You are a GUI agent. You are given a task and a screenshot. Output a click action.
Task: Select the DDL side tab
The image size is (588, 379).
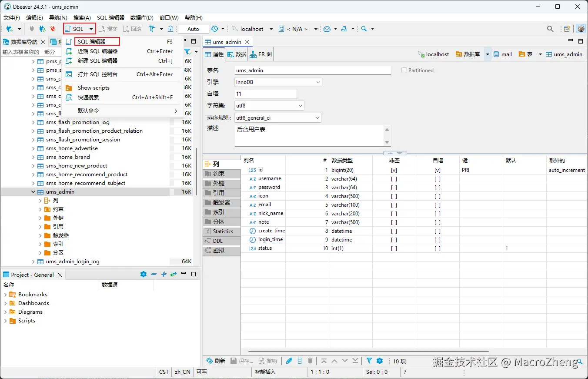point(222,241)
